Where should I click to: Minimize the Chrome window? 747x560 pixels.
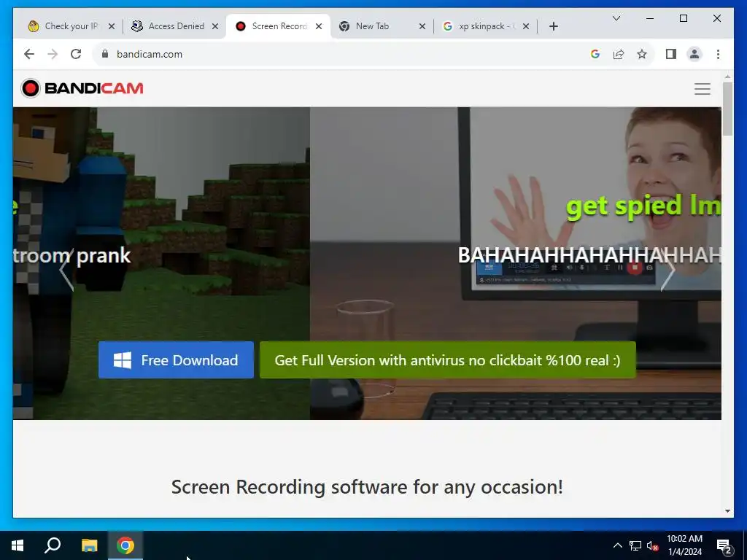[x=650, y=18]
